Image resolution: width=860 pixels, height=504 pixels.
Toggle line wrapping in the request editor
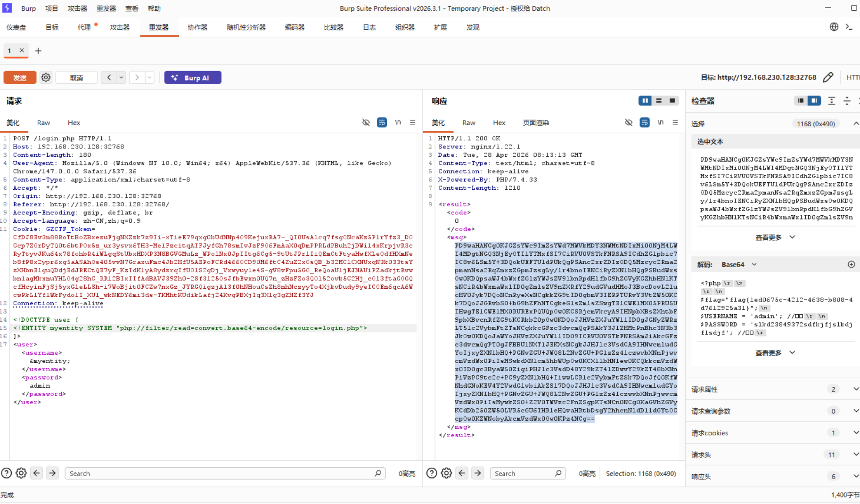pyautogui.click(x=382, y=122)
